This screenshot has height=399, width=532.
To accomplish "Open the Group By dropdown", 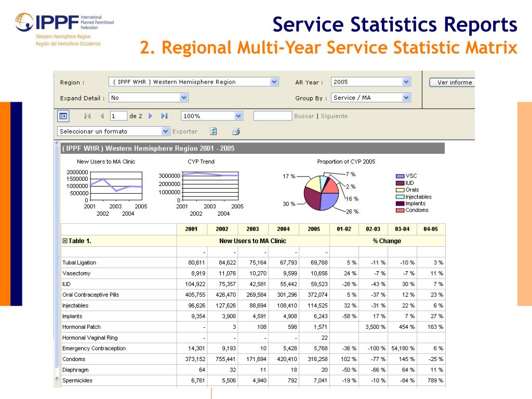I will tap(406, 98).
